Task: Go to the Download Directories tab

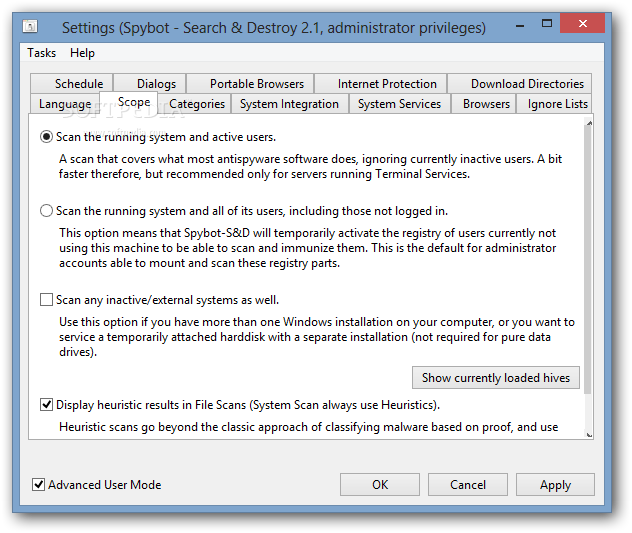Action: pos(520,83)
